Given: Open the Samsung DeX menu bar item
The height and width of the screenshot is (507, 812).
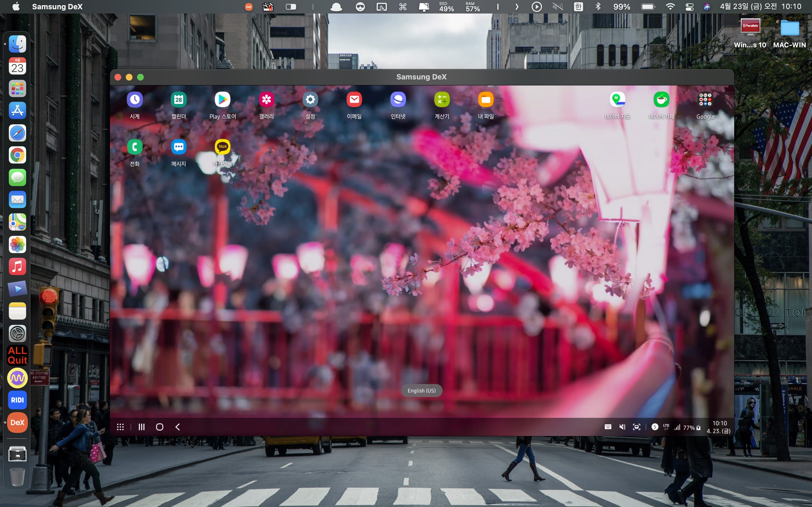Looking at the screenshot, I should click(x=58, y=7).
